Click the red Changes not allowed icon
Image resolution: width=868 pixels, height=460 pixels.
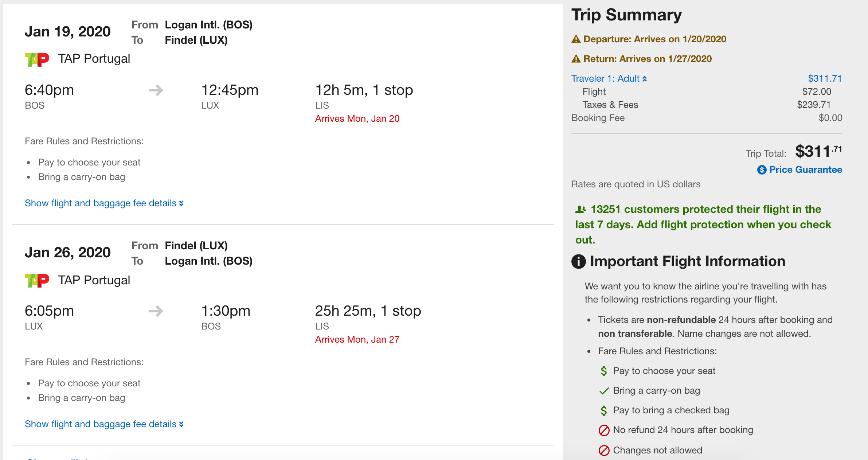pyautogui.click(x=604, y=451)
